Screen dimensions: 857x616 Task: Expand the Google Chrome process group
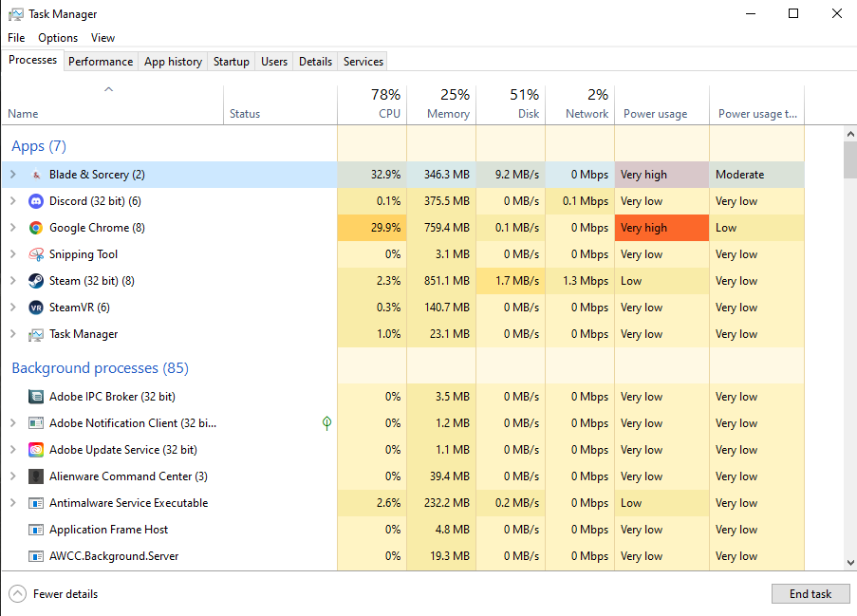(12, 228)
